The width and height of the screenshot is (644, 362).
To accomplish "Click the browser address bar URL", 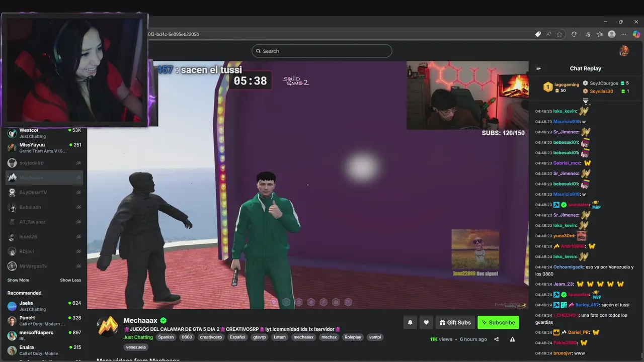I will 174,34.
